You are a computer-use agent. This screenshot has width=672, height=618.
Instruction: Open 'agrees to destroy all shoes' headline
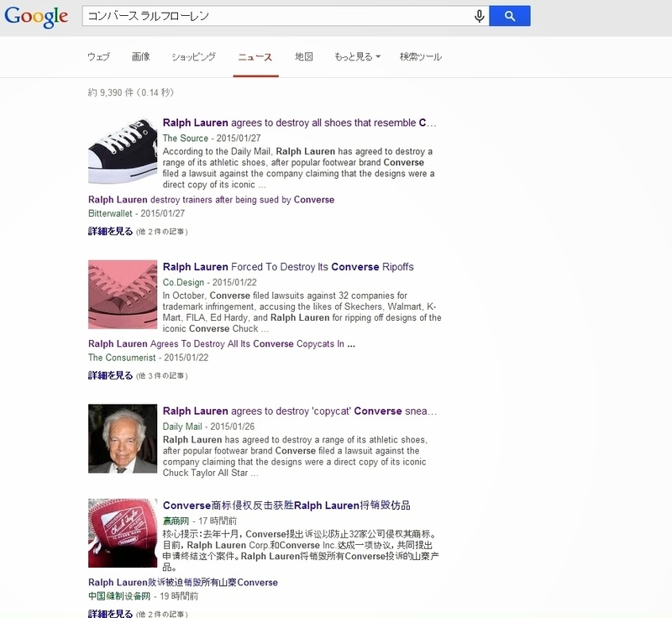[300, 123]
